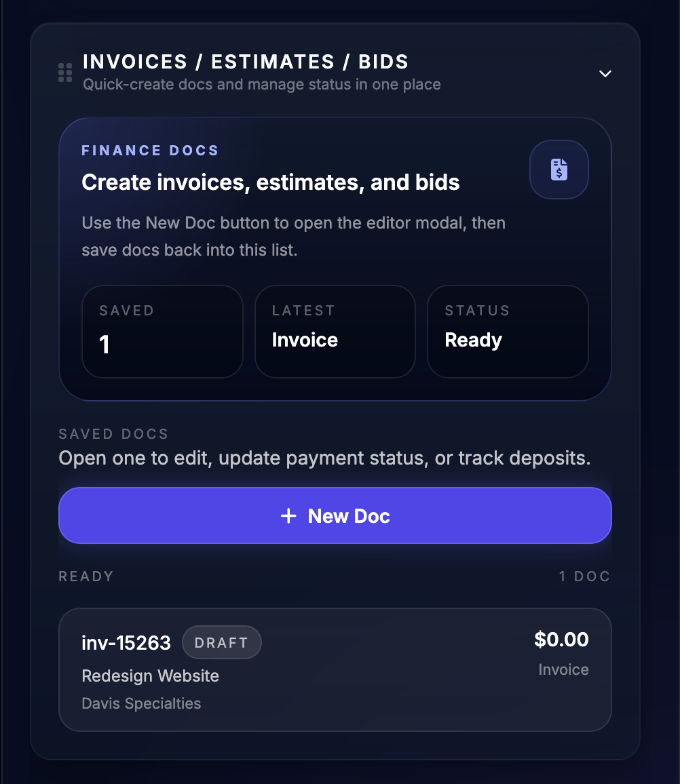The height and width of the screenshot is (784, 680).
Task: Click the 1 DOC counter text
Action: 584,576
